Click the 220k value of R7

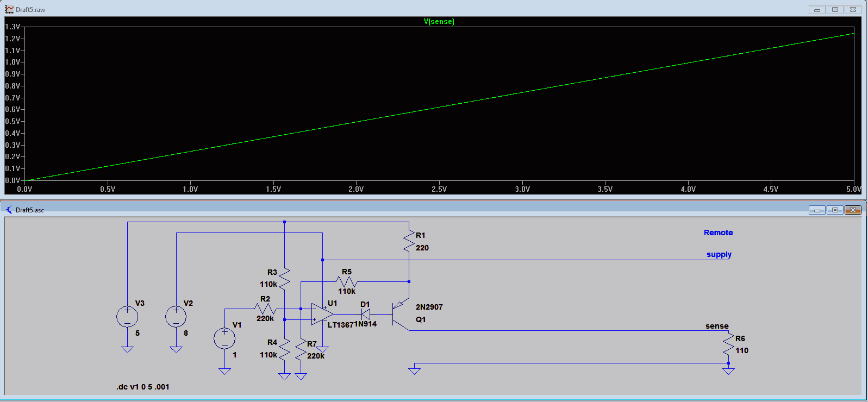[316, 356]
